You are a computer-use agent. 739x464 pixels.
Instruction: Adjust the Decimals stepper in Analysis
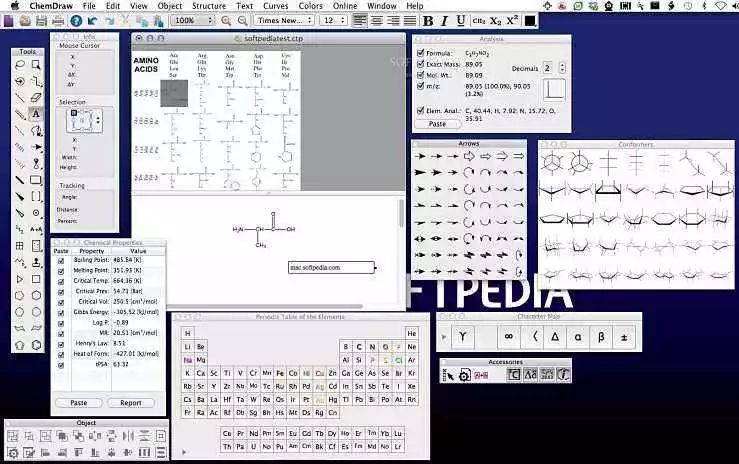[x=562, y=68]
